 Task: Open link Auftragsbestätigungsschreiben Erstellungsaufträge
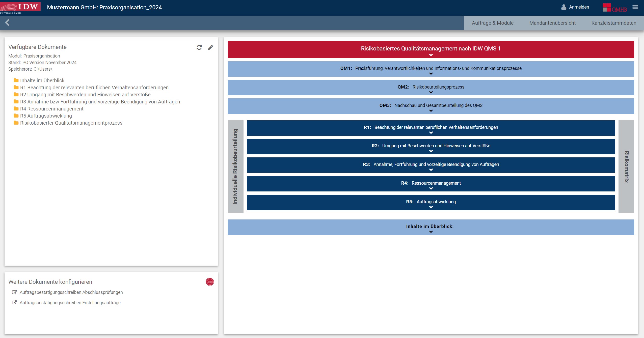pyautogui.click(x=70, y=303)
